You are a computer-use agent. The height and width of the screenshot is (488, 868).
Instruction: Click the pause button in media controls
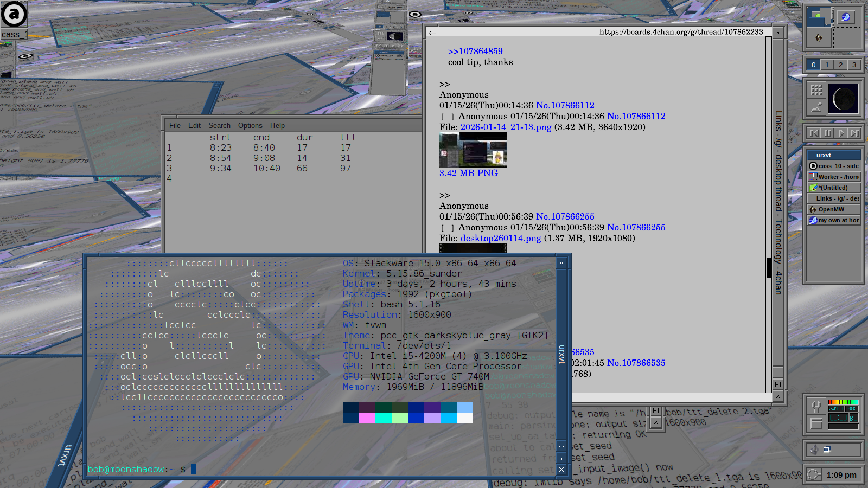828,133
